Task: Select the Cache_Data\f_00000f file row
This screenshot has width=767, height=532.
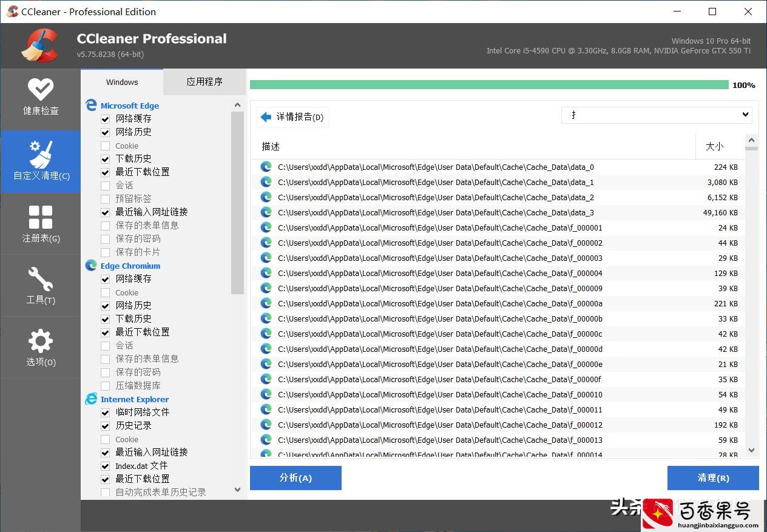Action: tap(498, 379)
